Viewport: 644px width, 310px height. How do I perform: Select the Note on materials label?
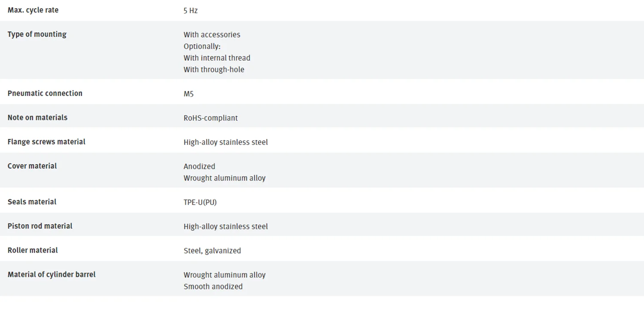point(37,117)
